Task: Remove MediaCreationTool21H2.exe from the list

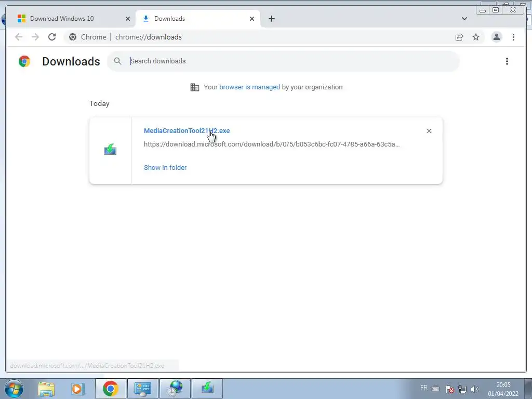Action: pos(429,131)
